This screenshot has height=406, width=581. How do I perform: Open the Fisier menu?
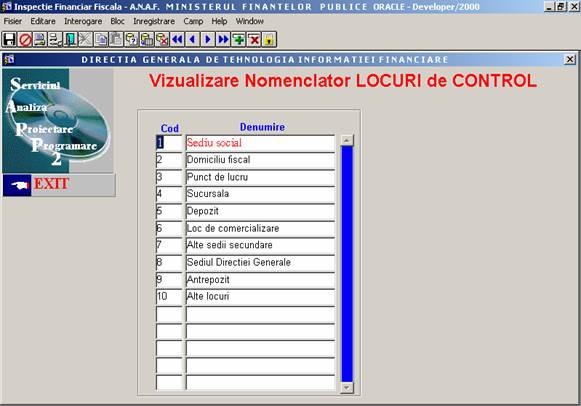click(13, 21)
